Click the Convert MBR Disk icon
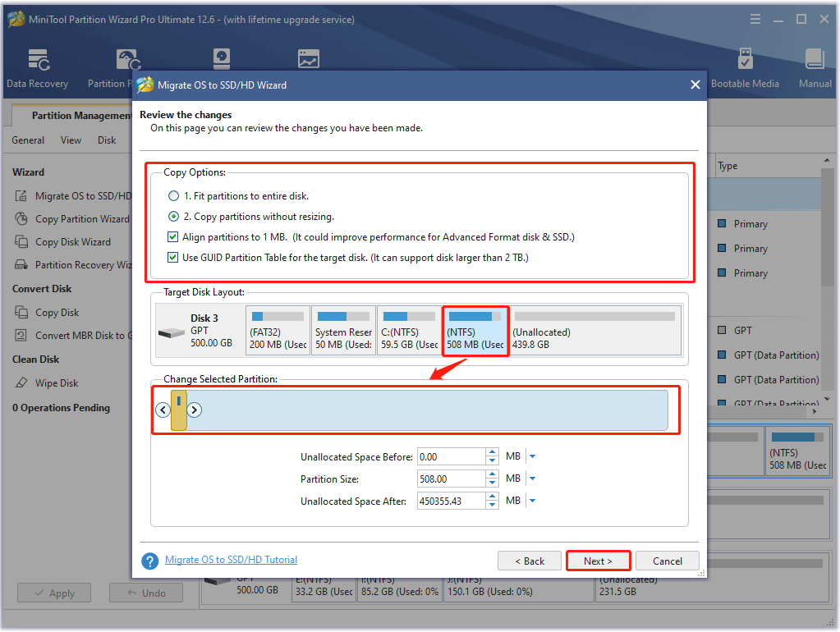This screenshot has height=632, width=840. click(x=21, y=335)
